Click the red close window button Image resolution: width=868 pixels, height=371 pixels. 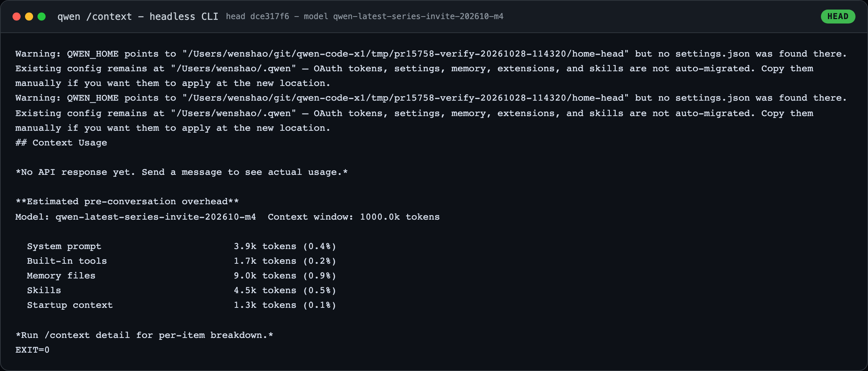point(17,17)
